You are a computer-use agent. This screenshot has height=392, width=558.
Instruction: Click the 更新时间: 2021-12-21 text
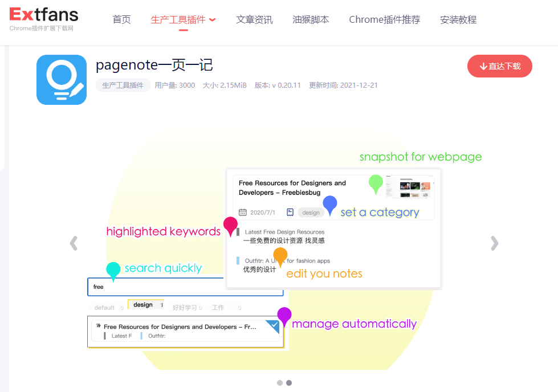[x=343, y=85]
